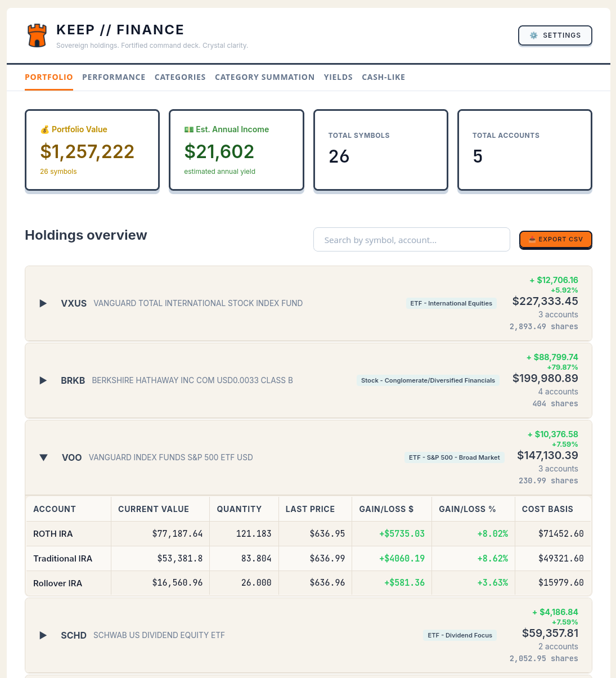Click the gear icon in the Settings button
616x678 pixels.
click(x=533, y=35)
